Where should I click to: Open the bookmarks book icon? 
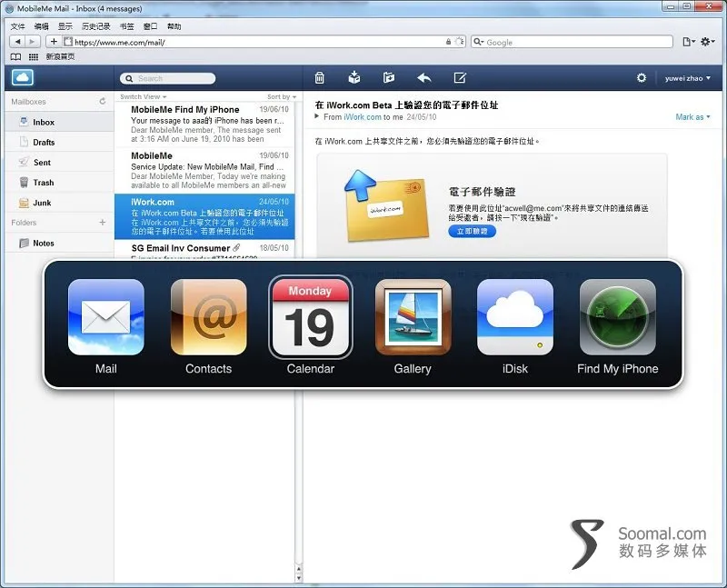pos(15,56)
